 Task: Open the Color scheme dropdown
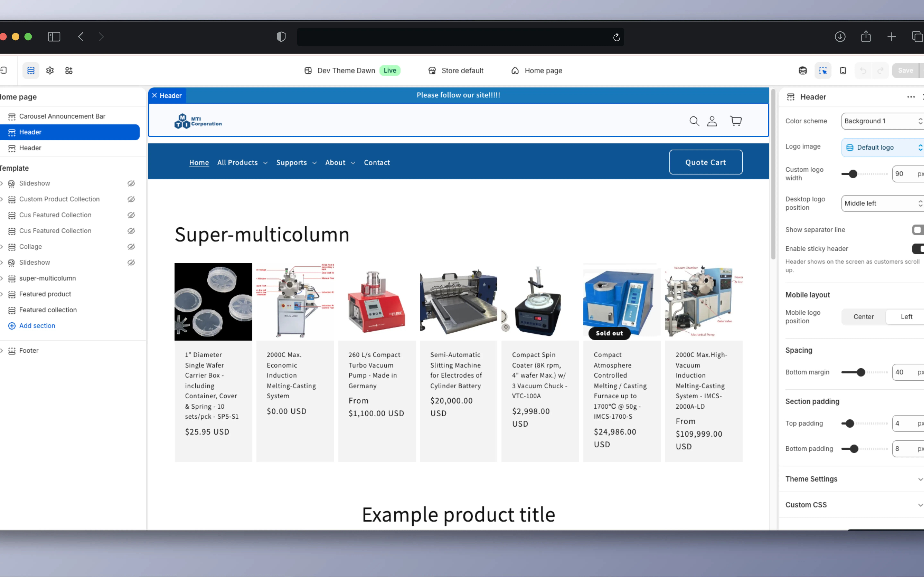(x=882, y=121)
